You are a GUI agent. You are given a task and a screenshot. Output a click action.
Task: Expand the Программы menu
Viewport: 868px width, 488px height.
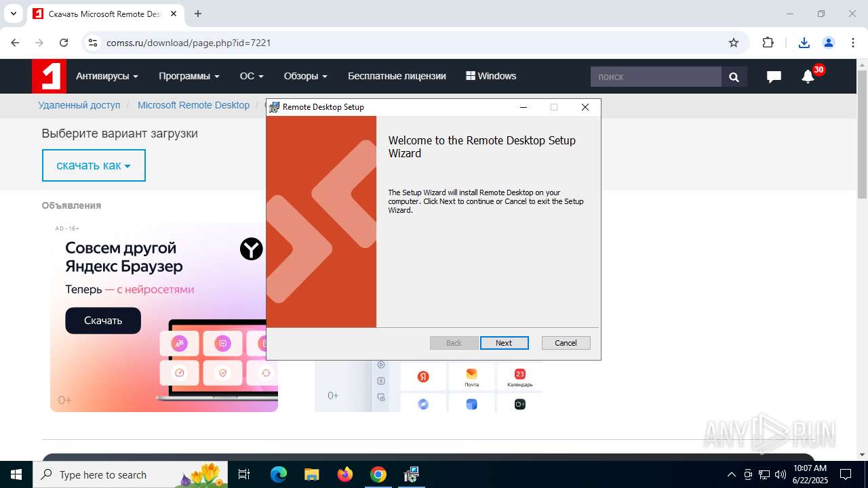189,76
